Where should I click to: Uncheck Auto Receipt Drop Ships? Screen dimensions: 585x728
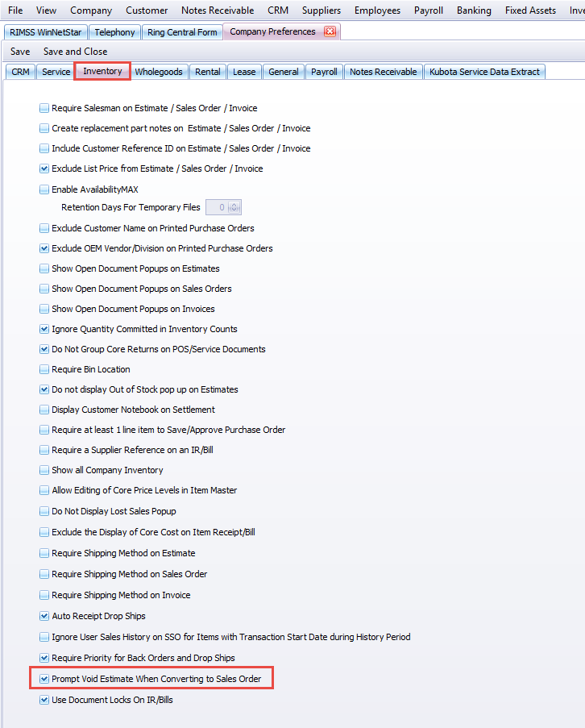pos(44,616)
